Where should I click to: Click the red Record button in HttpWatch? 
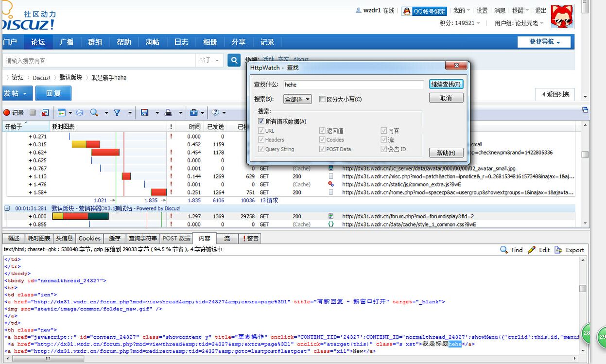(x=14, y=113)
